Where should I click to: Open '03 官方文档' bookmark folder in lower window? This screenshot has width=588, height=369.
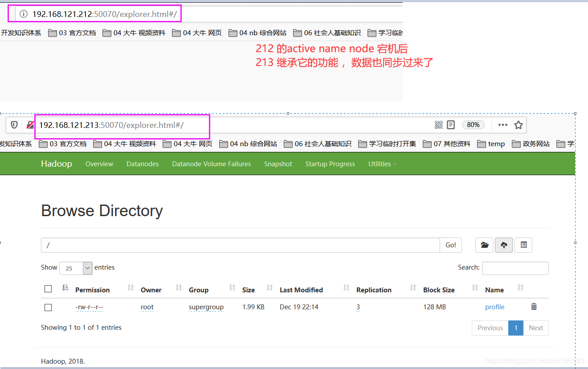click(x=63, y=144)
